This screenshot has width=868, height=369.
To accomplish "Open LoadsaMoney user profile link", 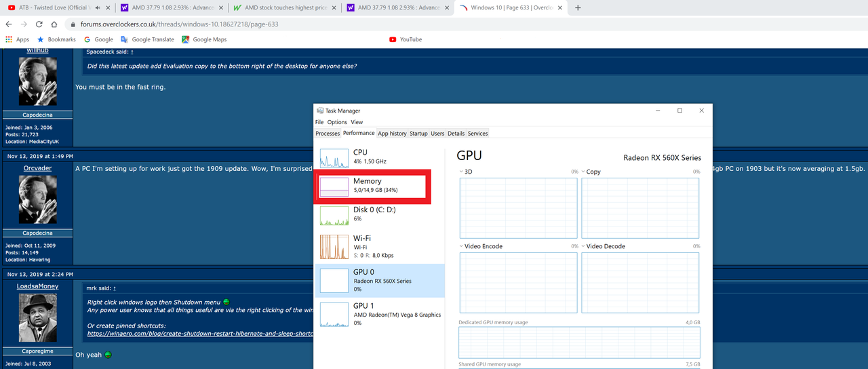I will coord(38,286).
